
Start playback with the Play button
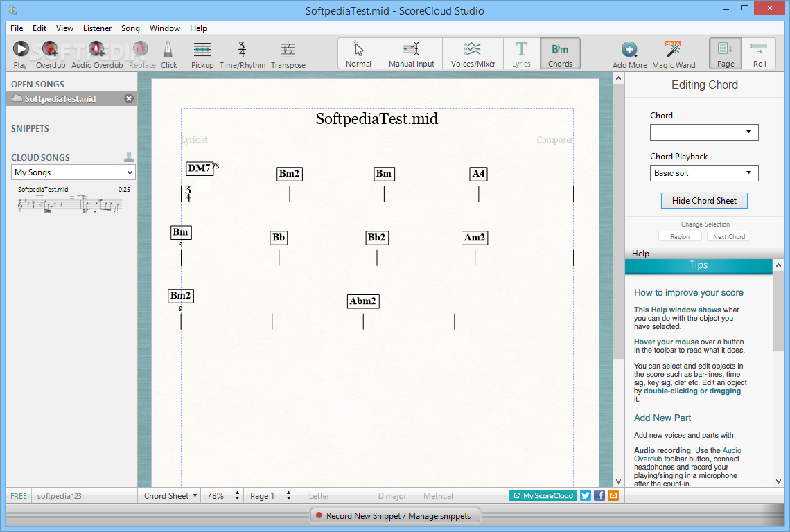point(20,55)
